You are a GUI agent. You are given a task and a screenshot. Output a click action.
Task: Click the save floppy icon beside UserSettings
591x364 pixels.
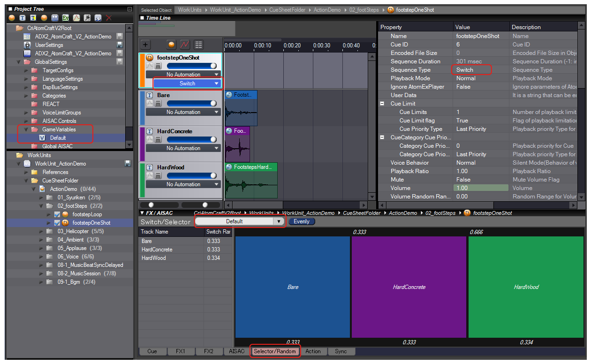120,45
